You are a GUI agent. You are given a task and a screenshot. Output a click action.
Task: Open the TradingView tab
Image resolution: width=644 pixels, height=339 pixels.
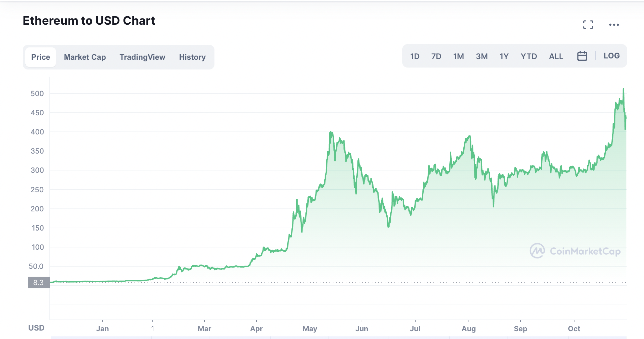click(x=142, y=57)
